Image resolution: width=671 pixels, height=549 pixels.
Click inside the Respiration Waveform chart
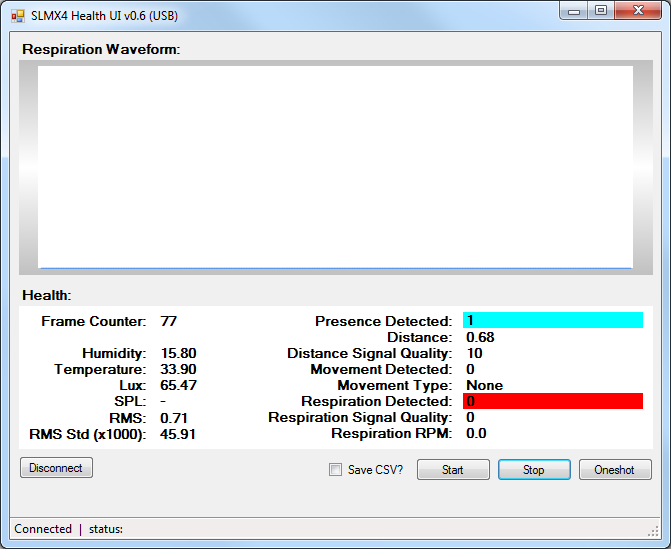[336, 167]
